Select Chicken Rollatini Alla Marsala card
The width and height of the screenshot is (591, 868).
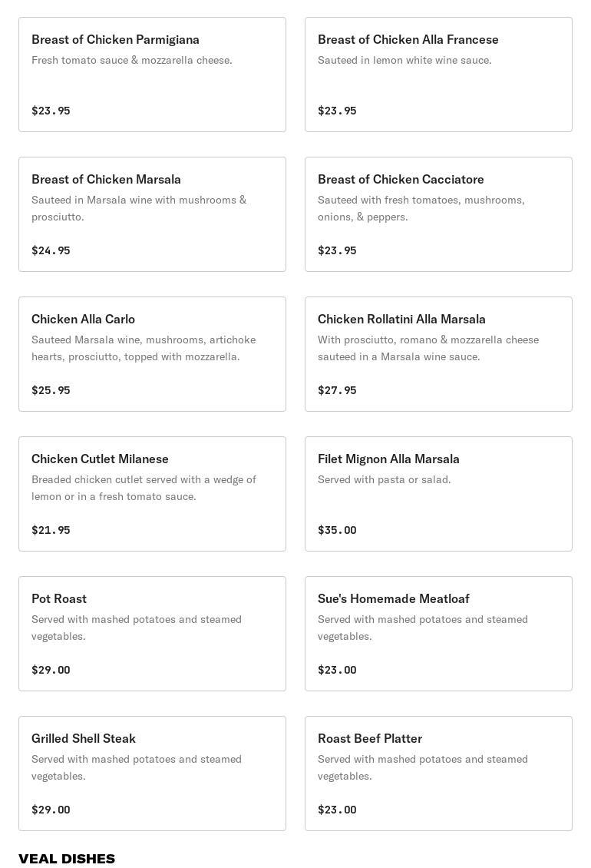(438, 354)
